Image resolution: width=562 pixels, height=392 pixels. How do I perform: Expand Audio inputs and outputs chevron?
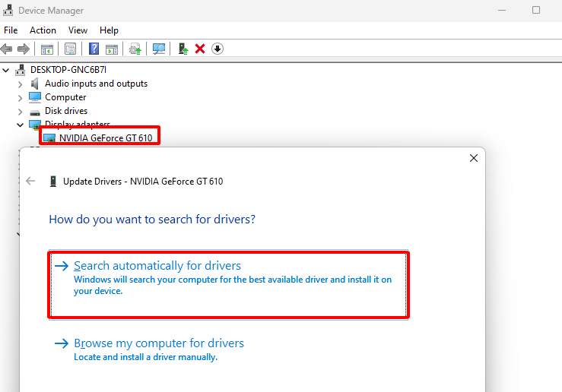coord(20,84)
